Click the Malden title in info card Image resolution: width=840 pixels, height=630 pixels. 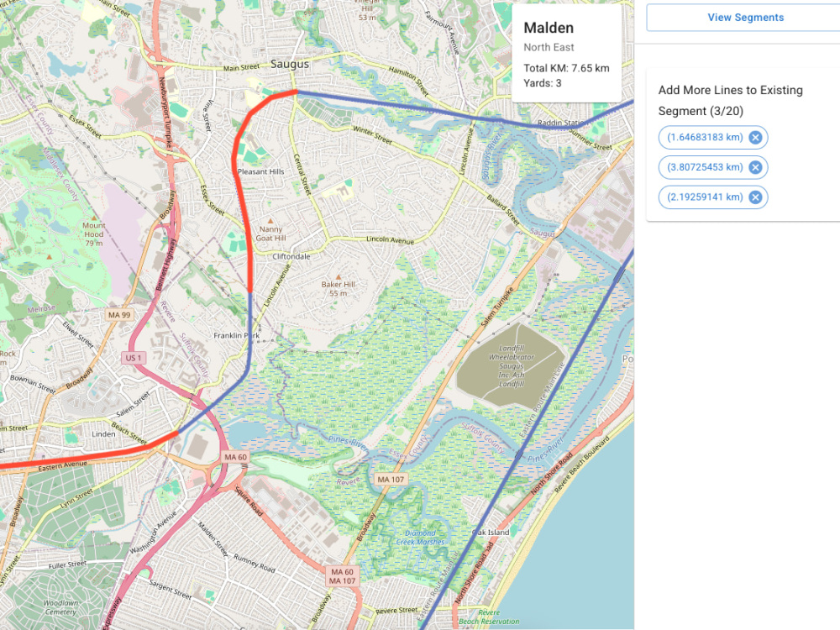point(549,28)
